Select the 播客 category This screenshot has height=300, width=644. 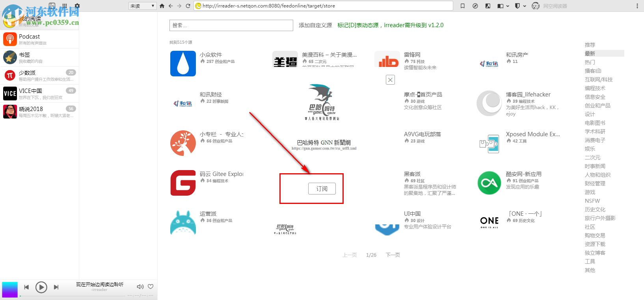pos(593,71)
